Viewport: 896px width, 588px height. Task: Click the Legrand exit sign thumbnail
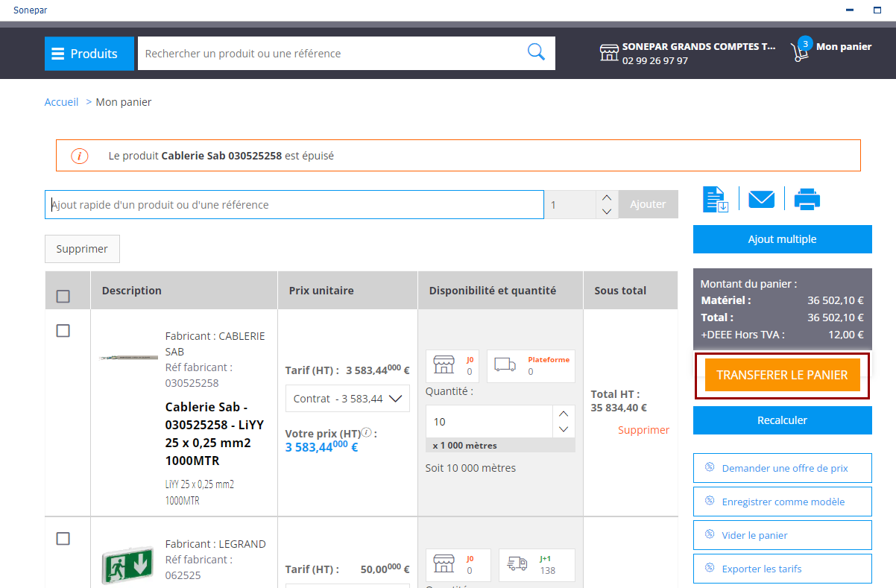(128, 566)
